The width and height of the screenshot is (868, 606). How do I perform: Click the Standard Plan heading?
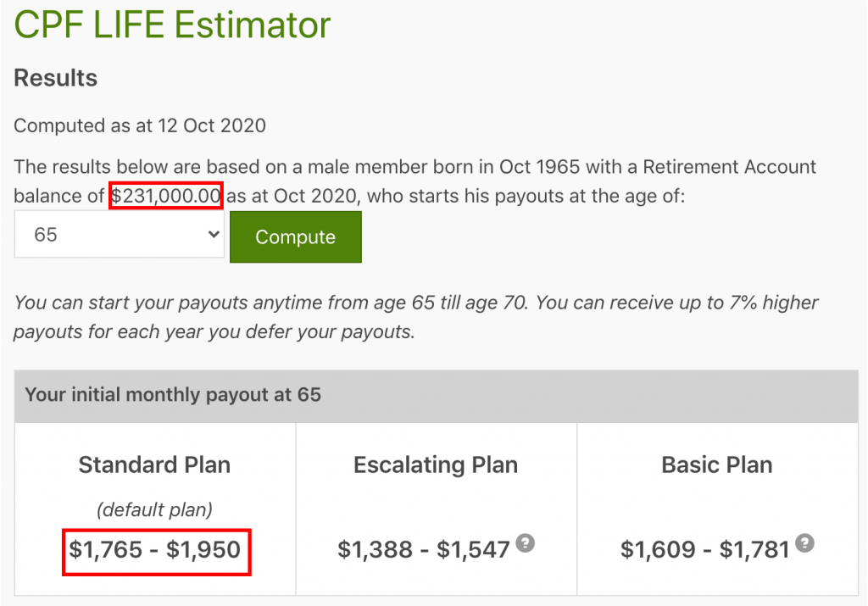click(x=154, y=465)
